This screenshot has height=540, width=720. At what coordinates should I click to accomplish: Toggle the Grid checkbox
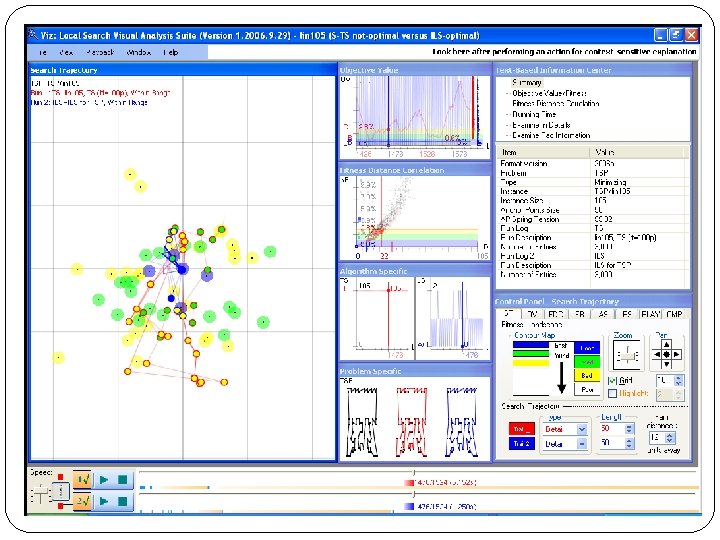pos(612,381)
